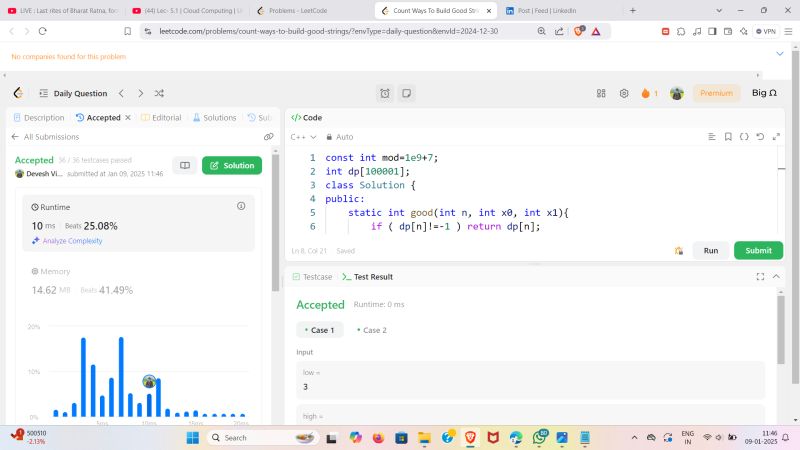
Task: Click the share page icon
Action: click(559, 31)
